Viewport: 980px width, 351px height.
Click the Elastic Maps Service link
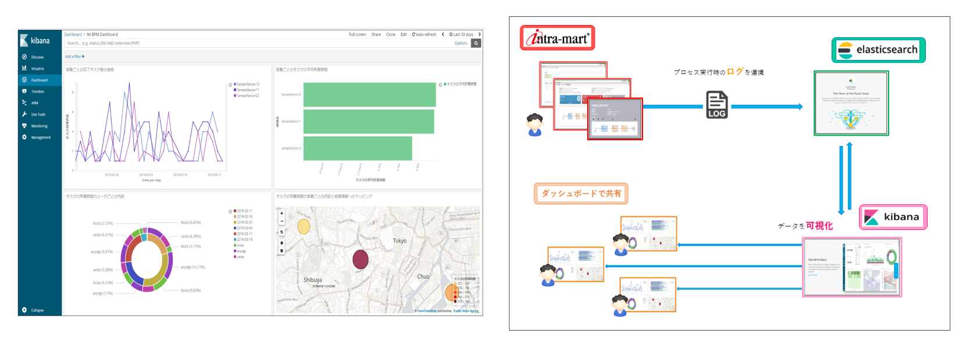coord(466,311)
